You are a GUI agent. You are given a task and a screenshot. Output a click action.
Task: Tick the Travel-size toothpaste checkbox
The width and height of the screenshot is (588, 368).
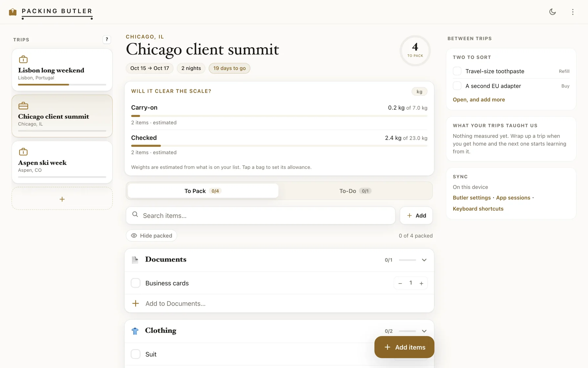(457, 71)
